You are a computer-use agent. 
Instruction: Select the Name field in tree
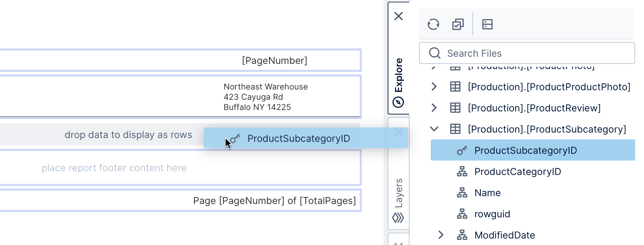[487, 193]
